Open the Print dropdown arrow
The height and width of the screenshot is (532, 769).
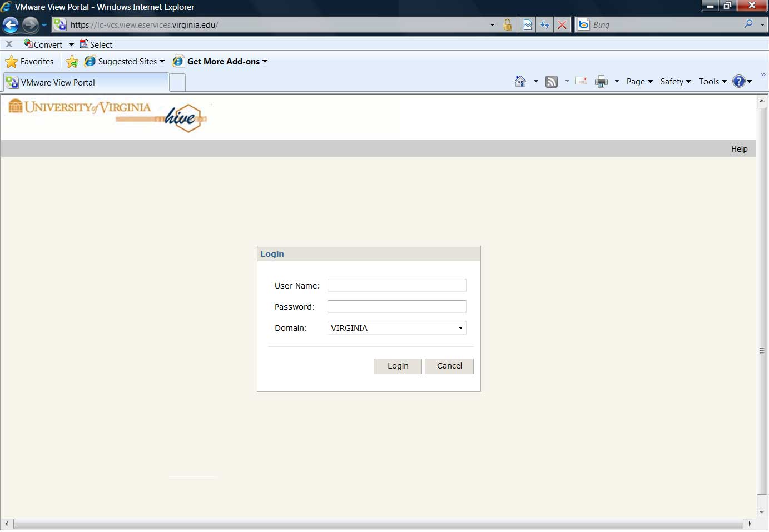point(617,82)
